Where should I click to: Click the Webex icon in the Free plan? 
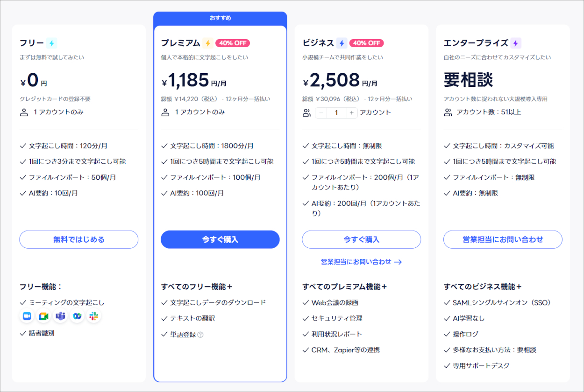point(77,316)
